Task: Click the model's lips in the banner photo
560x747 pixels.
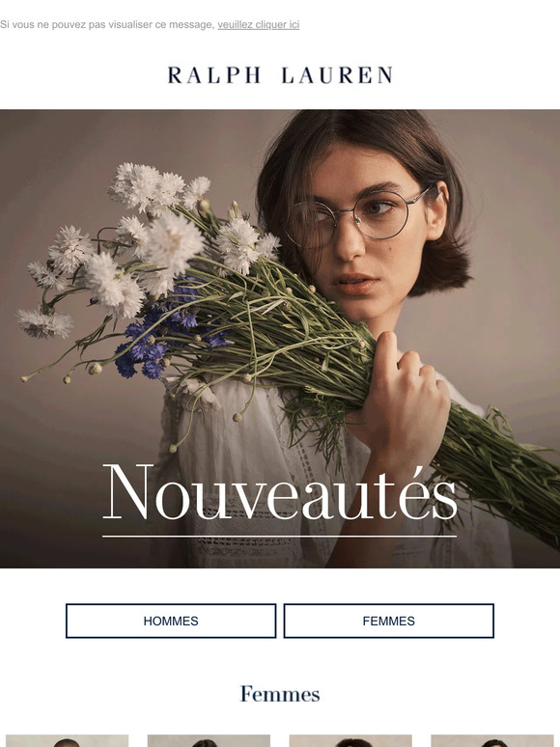Action: tap(356, 283)
